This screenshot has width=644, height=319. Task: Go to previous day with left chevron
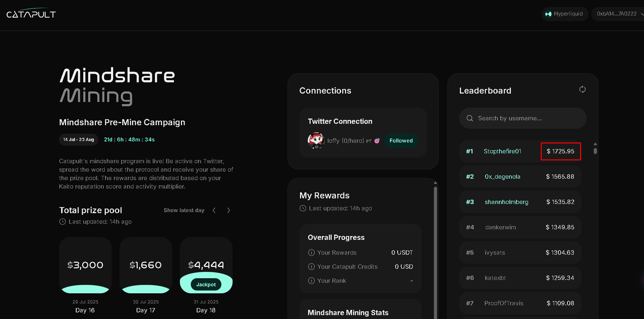pos(214,211)
